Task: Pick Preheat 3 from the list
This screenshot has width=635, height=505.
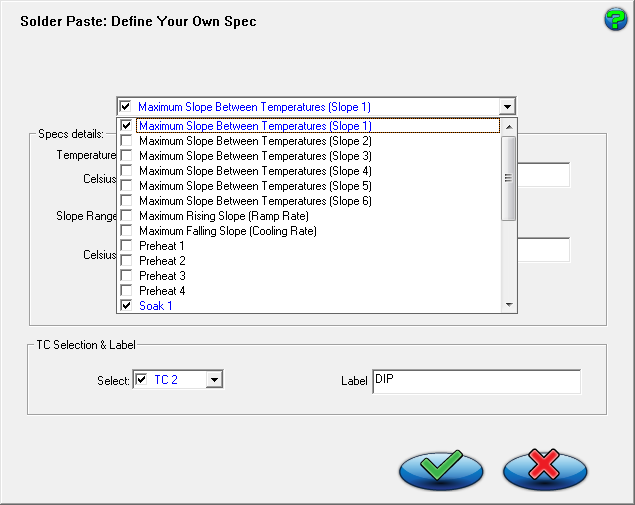Action: coord(162,276)
